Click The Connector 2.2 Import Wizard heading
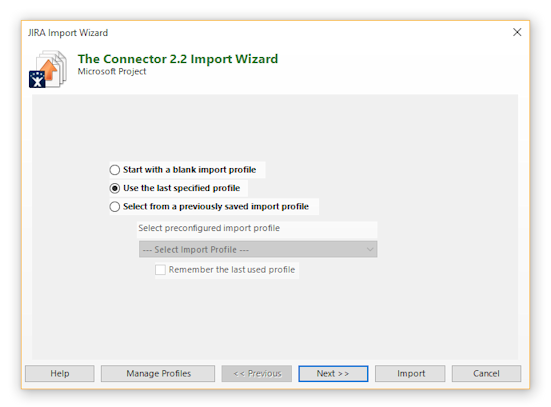551x407 pixels. (x=178, y=59)
